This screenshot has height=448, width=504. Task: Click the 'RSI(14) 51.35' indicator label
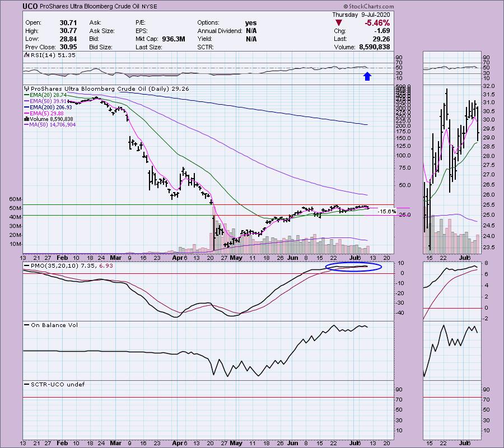[x=53, y=55]
